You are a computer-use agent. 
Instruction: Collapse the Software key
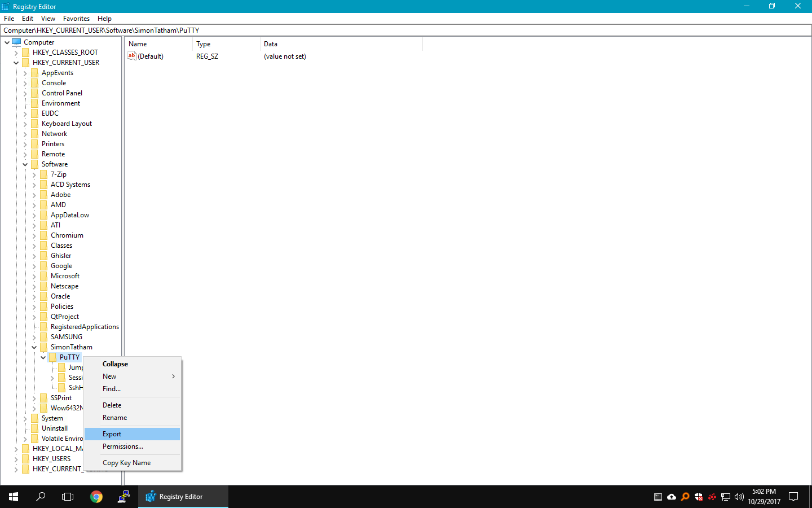(x=25, y=164)
